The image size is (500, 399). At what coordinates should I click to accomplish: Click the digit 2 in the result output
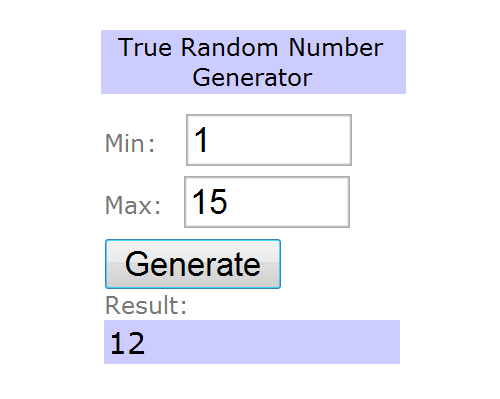point(136,343)
